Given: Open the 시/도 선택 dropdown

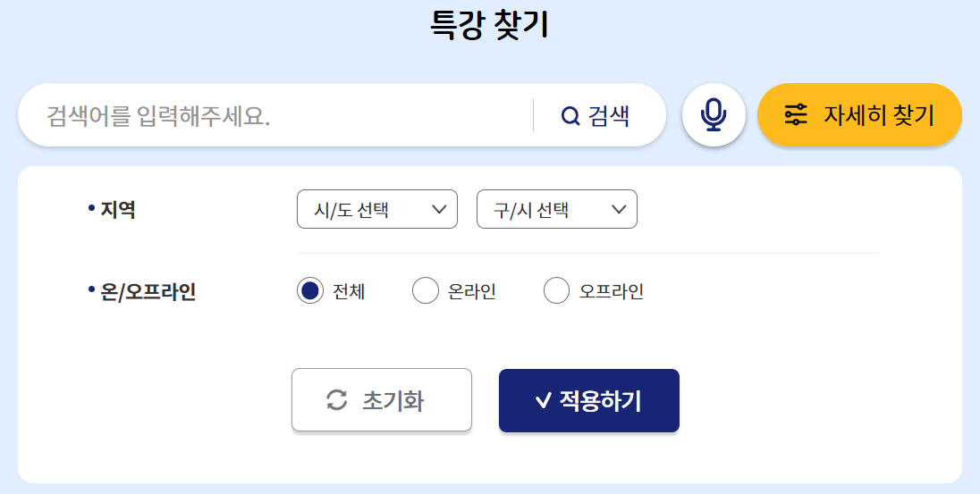Looking at the screenshot, I should click(x=376, y=209).
